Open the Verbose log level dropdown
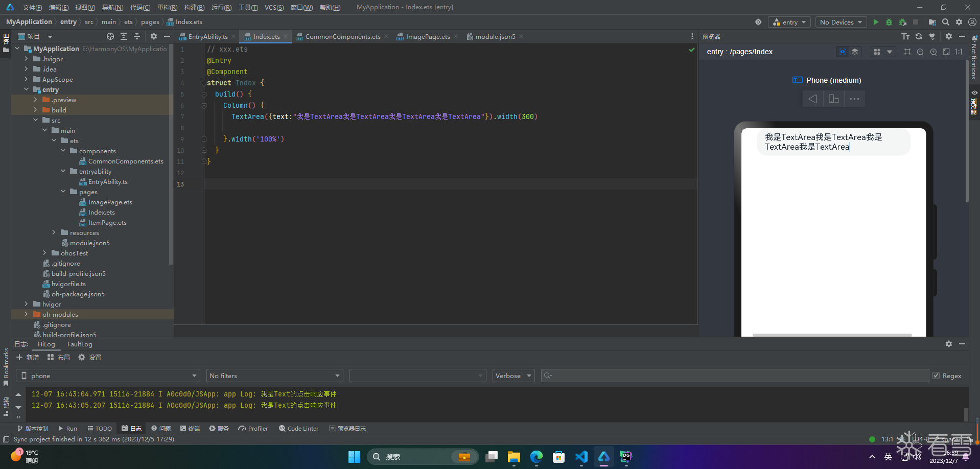The width and height of the screenshot is (980, 469). 513,376
